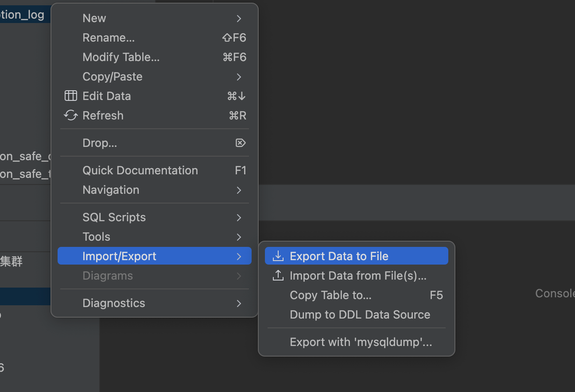Select Export with 'mysqldump'... option
The width and height of the screenshot is (575, 392).
click(x=361, y=342)
